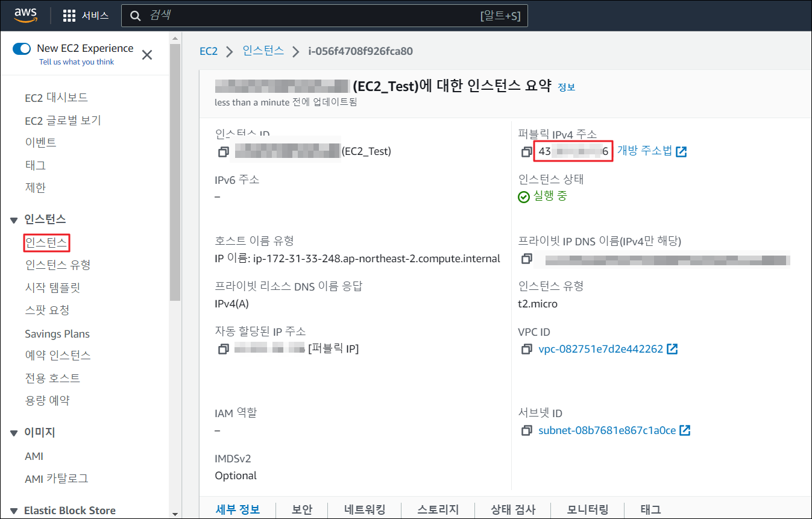Open EC2 글로벌 보기
Viewport: 812px width, 519px height.
(x=63, y=121)
